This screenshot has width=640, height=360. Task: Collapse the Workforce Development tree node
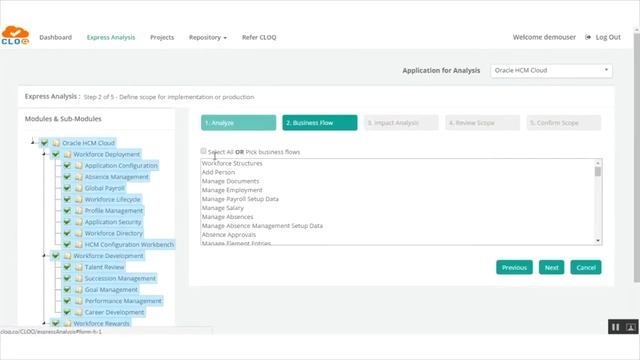click(44, 256)
